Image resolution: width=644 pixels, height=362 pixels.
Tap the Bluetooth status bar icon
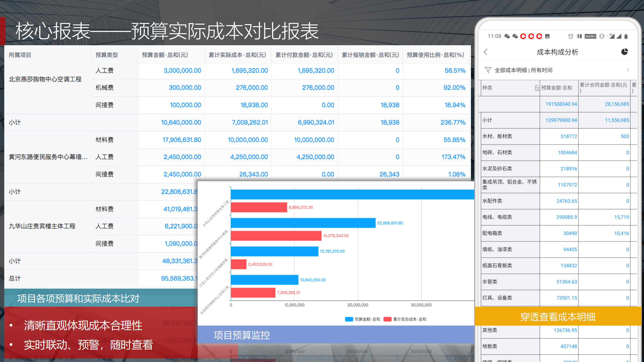tap(579, 36)
